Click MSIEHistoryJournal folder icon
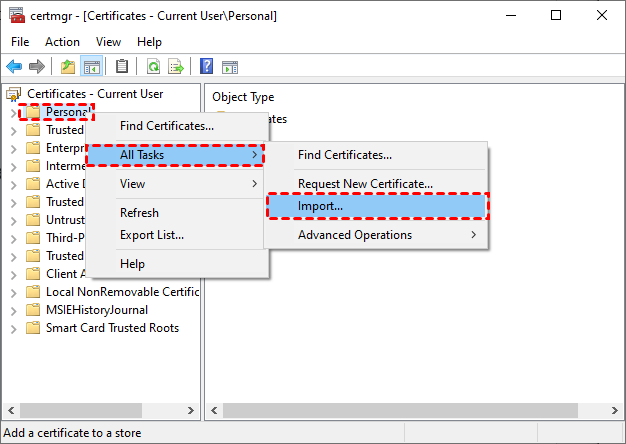 click(x=33, y=310)
